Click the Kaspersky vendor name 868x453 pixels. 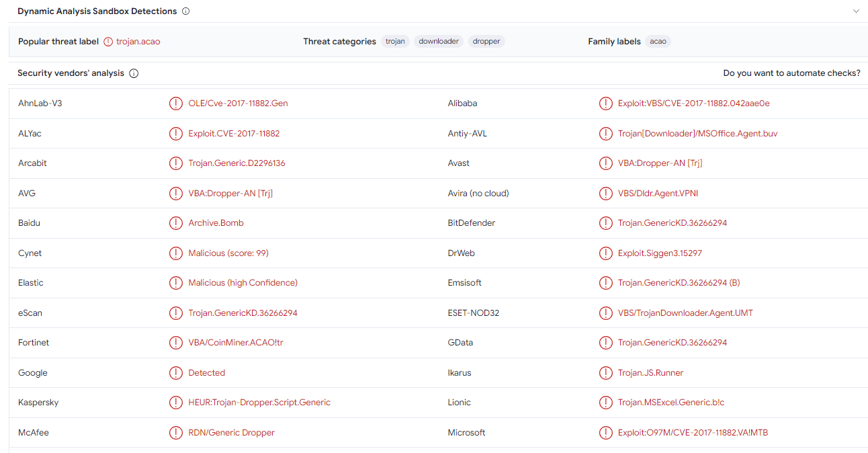pyautogui.click(x=38, y=403)
